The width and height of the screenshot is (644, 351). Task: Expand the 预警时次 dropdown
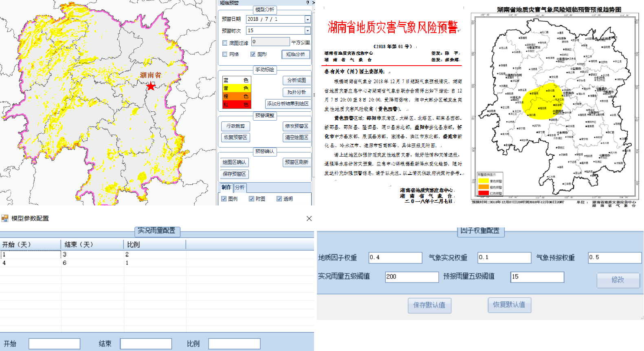coord(308,31)
